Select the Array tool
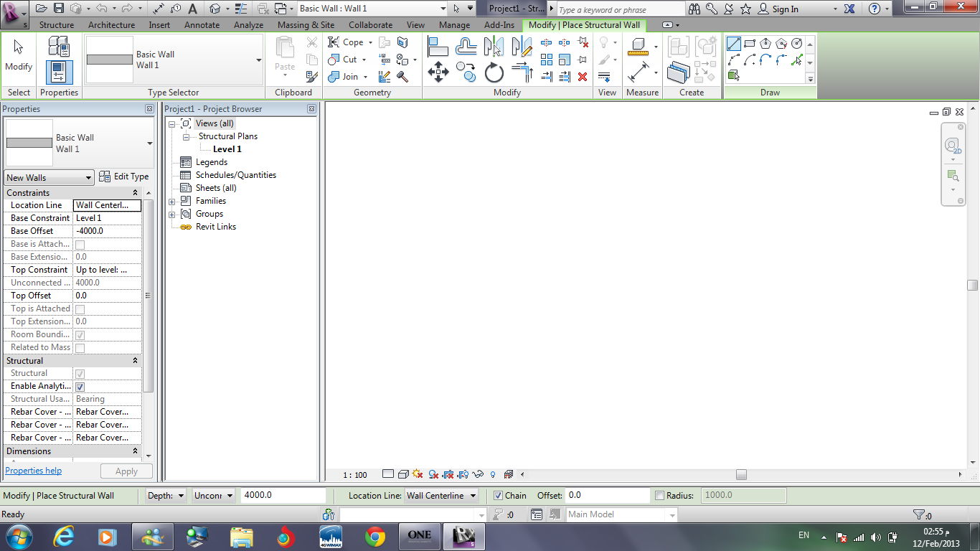 point(547,60)
